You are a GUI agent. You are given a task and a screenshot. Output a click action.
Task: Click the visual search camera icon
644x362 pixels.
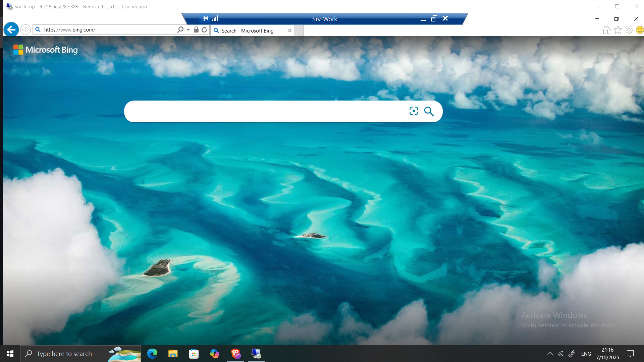pos(414,111)
